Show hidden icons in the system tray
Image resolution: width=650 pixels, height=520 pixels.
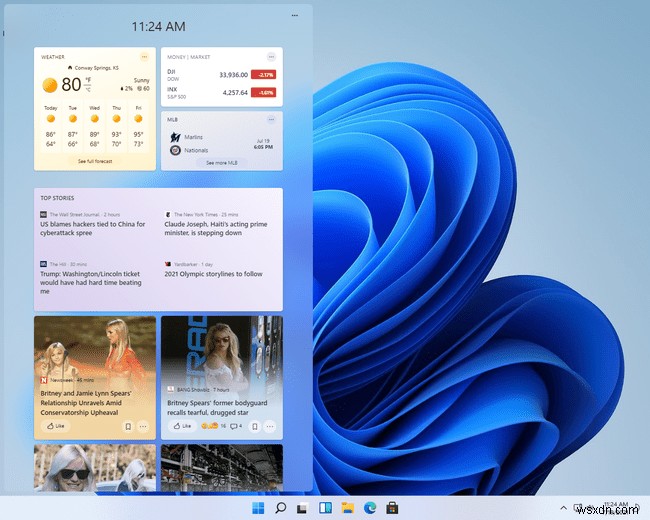click(563, 508)
